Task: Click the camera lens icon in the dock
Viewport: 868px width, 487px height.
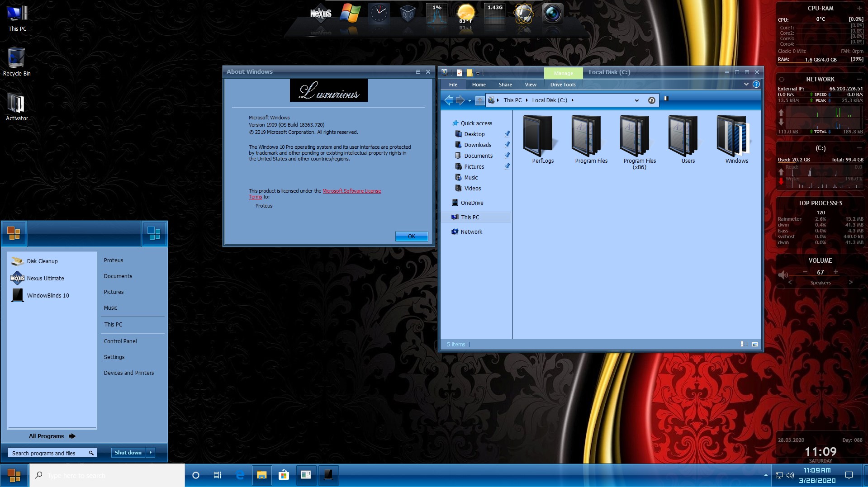Action: tap(552, 14)
